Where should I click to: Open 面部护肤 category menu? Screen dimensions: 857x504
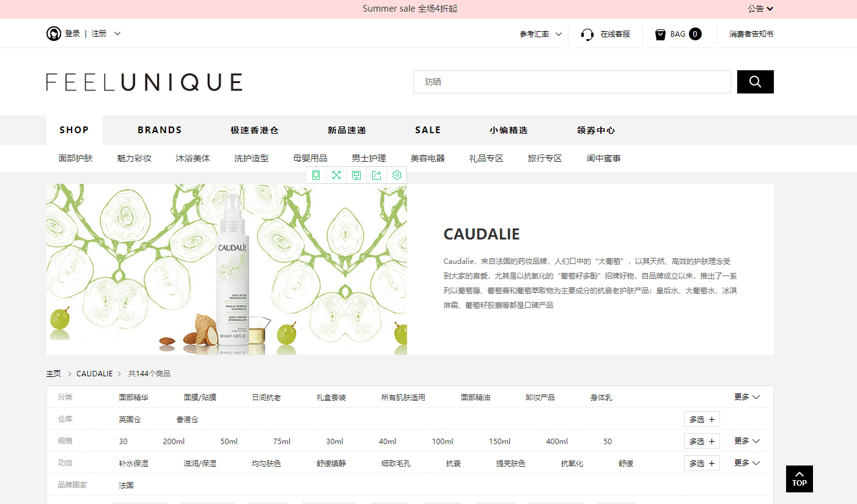click(76, 158)
